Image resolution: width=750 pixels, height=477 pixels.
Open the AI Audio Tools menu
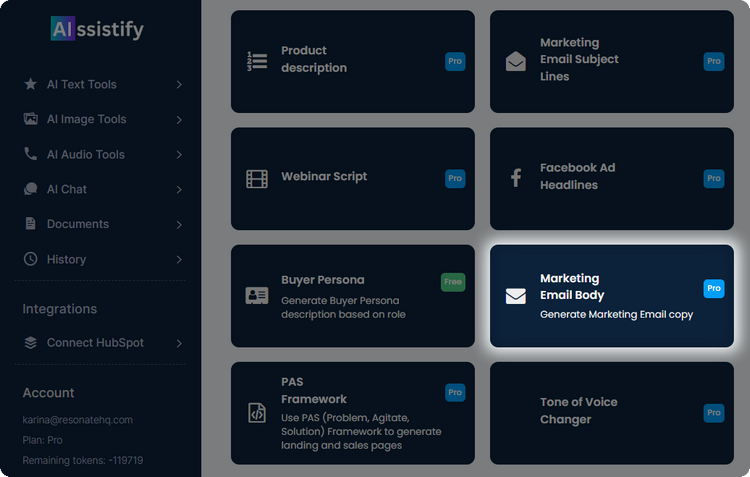pyautogui.click(x=86, y=154)
